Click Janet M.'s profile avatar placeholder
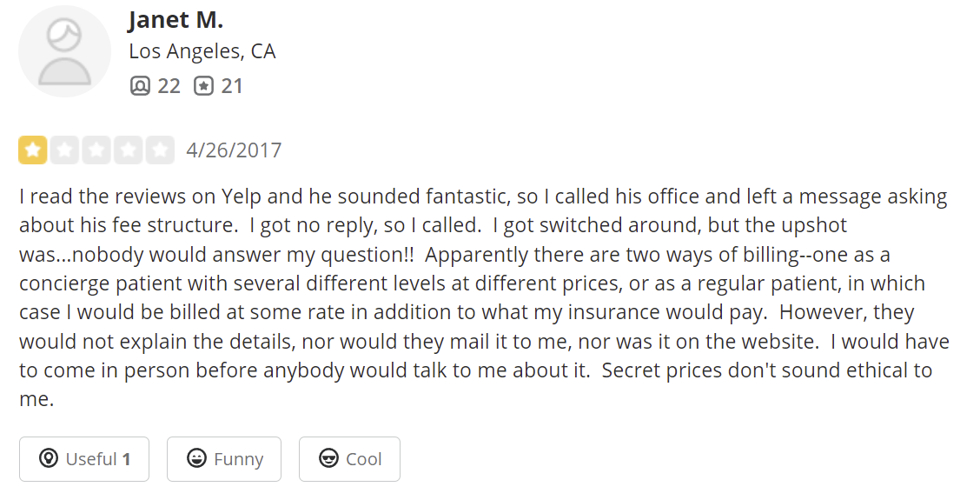 pos(64,52)
